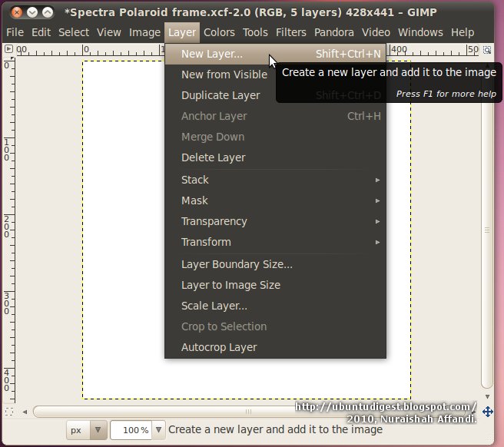Image resolution: width=504 pixels, height=447 pixels.
Task: Open the Pandora menu
Action: pos(334,32)
